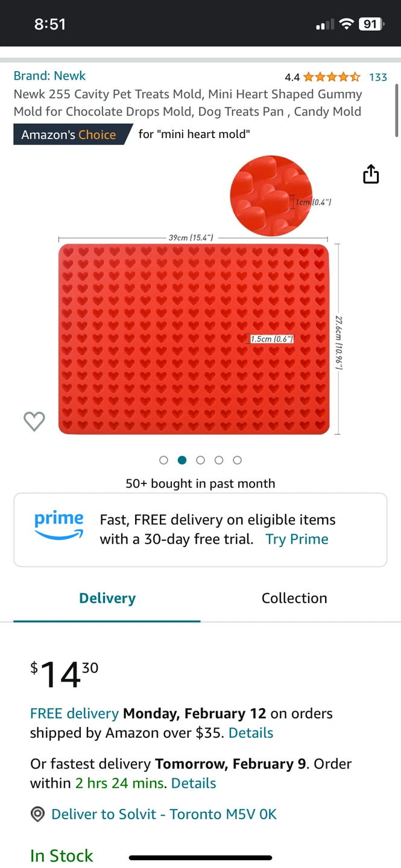This screenshot has width=401, height=868.
Task: Change delivery address Solvit - Toronto M5V 0K
Action: (164, 814)
